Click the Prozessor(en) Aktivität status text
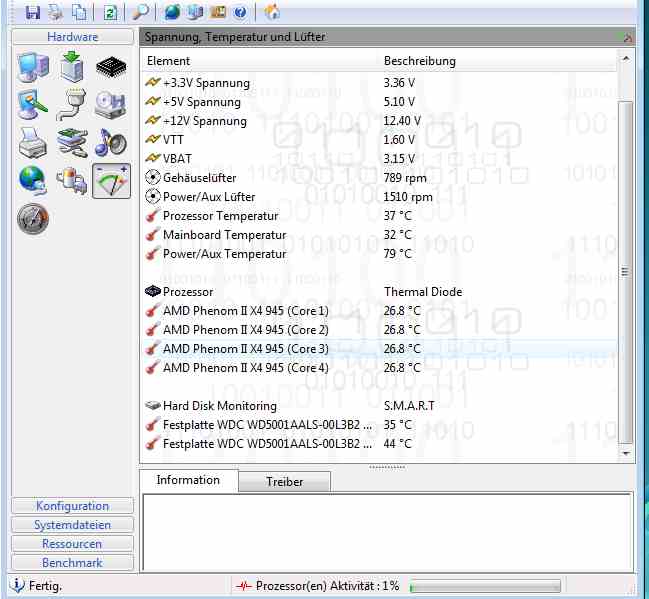The width and height of the screenshot is (649, 599). pos(327,586)
